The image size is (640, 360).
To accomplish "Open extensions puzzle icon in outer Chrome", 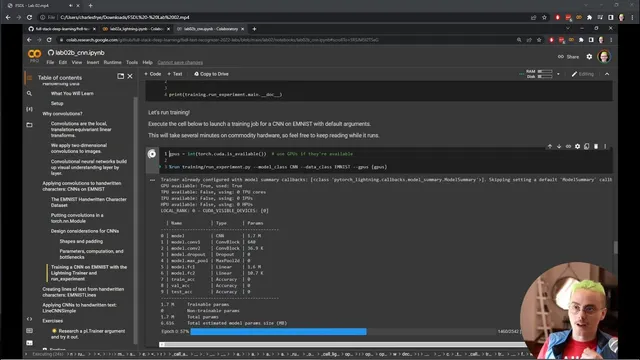I will pos(589,18).
